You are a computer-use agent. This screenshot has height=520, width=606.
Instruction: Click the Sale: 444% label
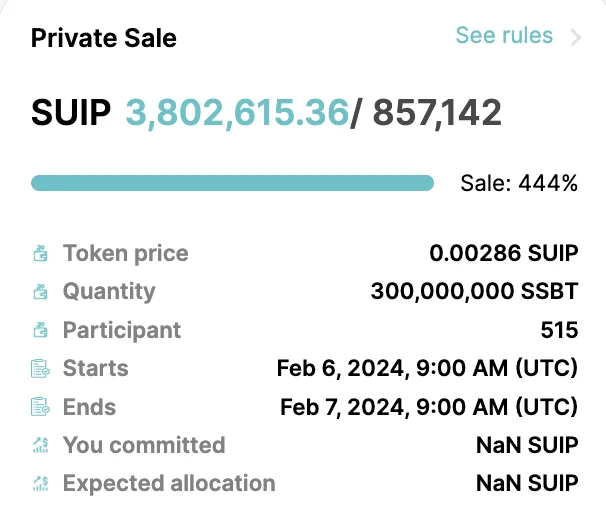(x=519, y=183)
